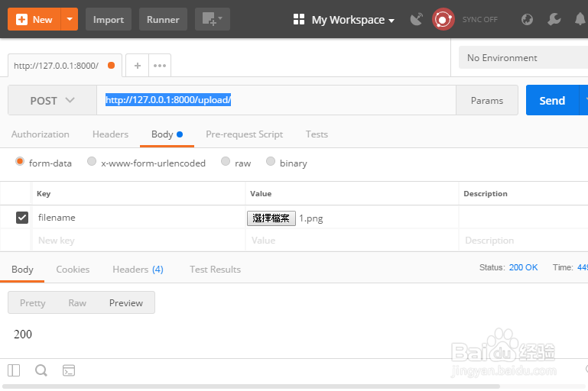Click the interceptor satellite icon
Viewport: 588px width, 391px height.
tap(416, 19)
